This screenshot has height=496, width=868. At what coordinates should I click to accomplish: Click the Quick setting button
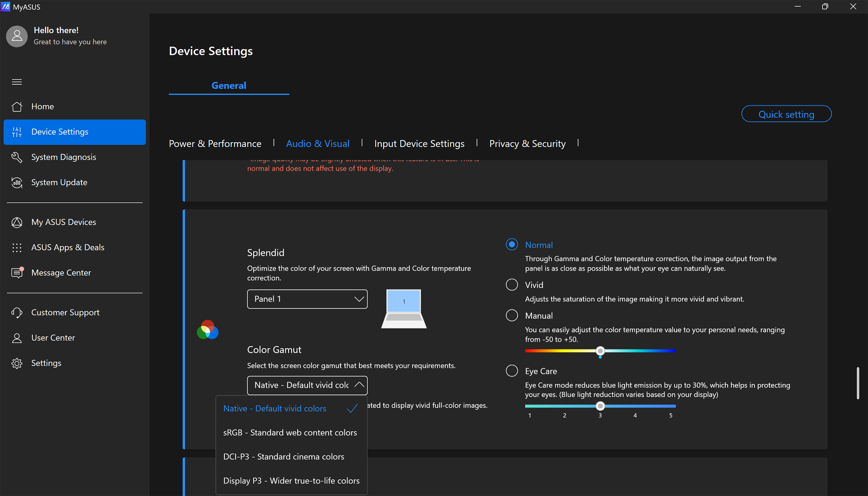coord(786,114)
